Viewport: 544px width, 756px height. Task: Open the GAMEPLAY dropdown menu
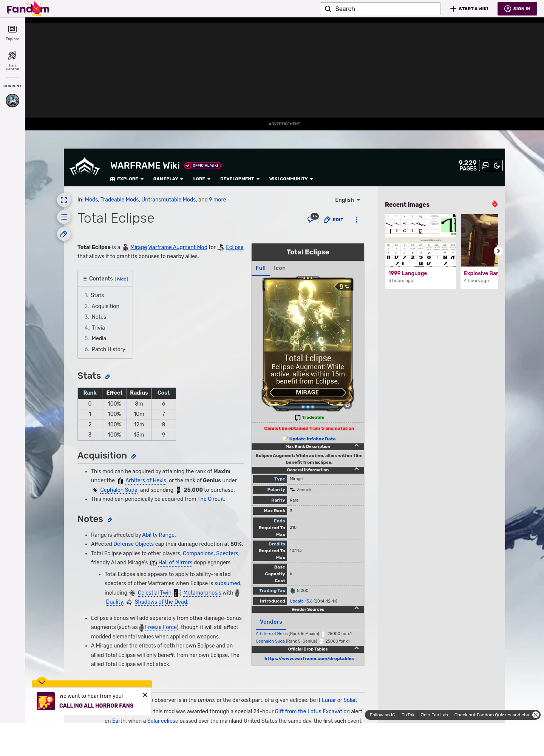pos(168,179)
